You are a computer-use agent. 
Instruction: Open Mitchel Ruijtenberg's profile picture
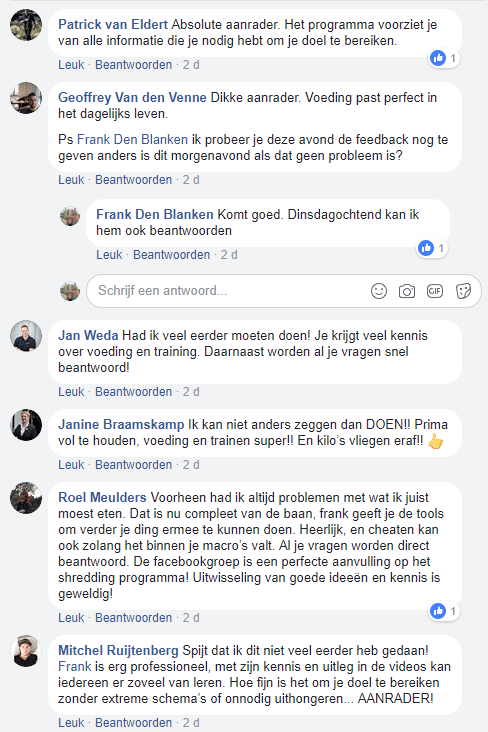[x=26, y=651]
